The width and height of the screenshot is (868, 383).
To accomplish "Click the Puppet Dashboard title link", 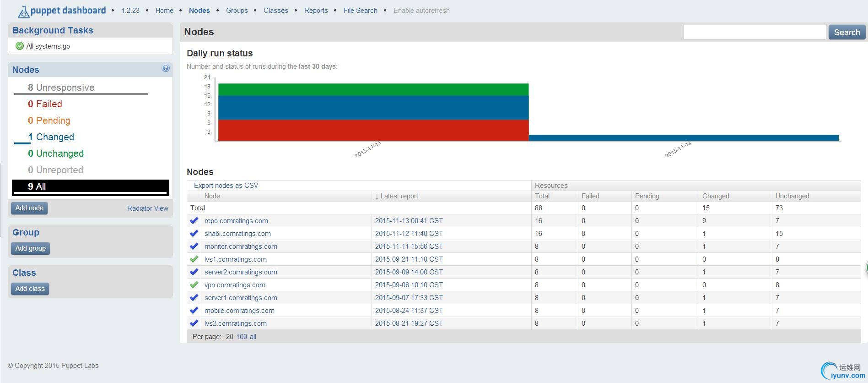I will 68,11.
